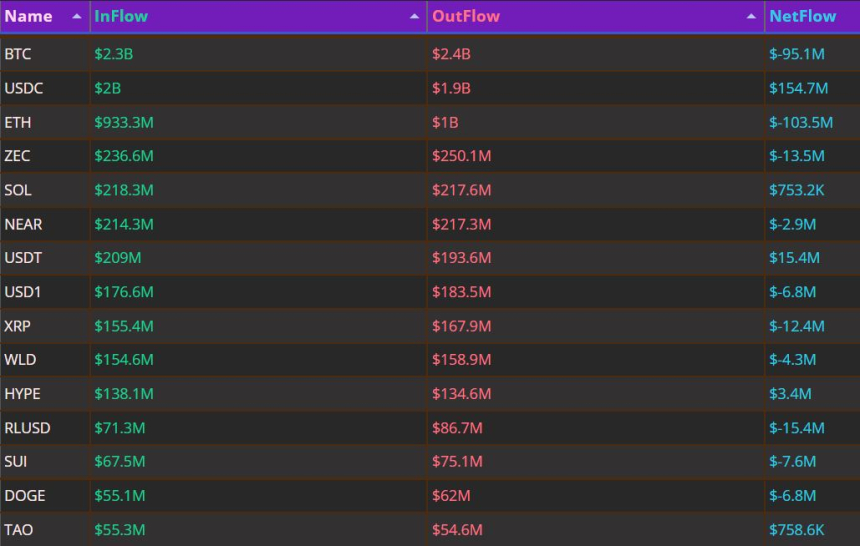
Task: Click the RLUSD outflow value $86.7M
Action: click(457, 428)
